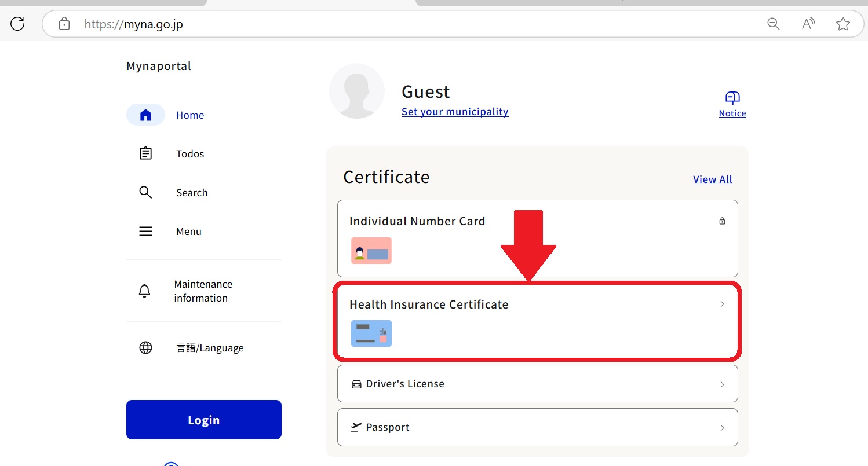Click the read aloud icon

[808, 24]
